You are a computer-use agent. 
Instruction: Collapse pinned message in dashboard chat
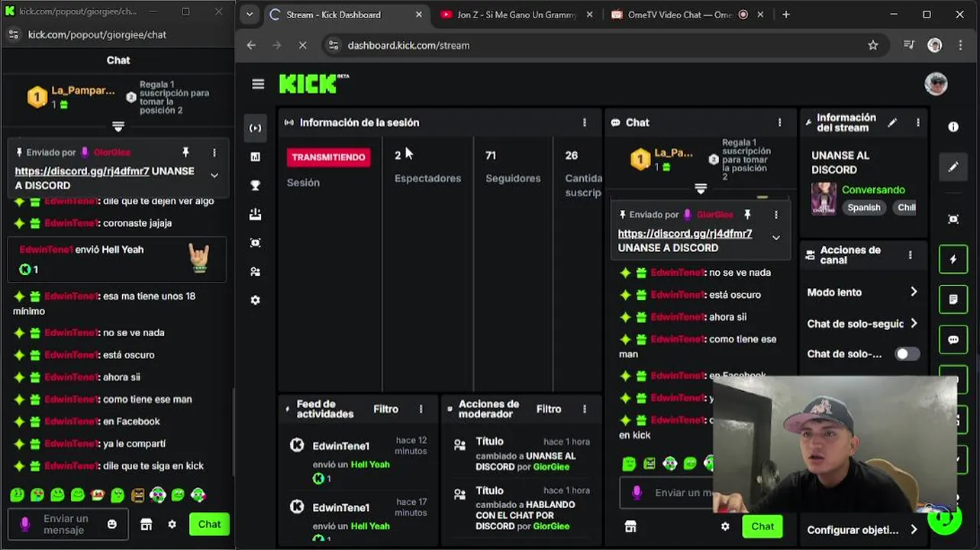pos(776,238)
